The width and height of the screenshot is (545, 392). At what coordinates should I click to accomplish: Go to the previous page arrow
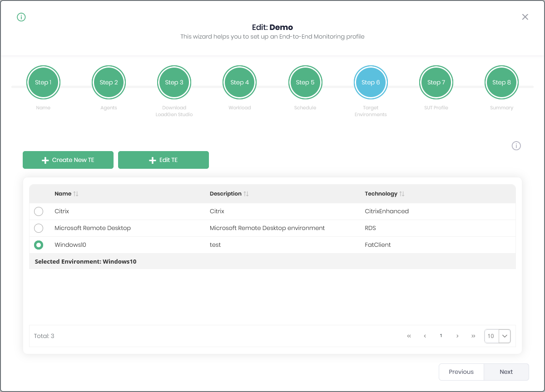click(x=425, y=336)
